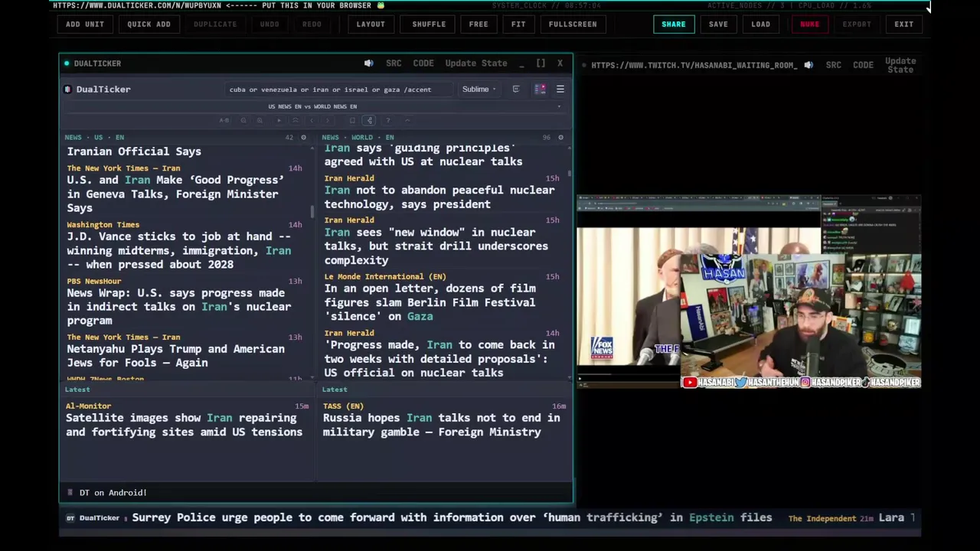Click the DualTicker logo icon
The height and width of the screenshot is (551, 980).
pyautogui.click(x=67, y=90)
